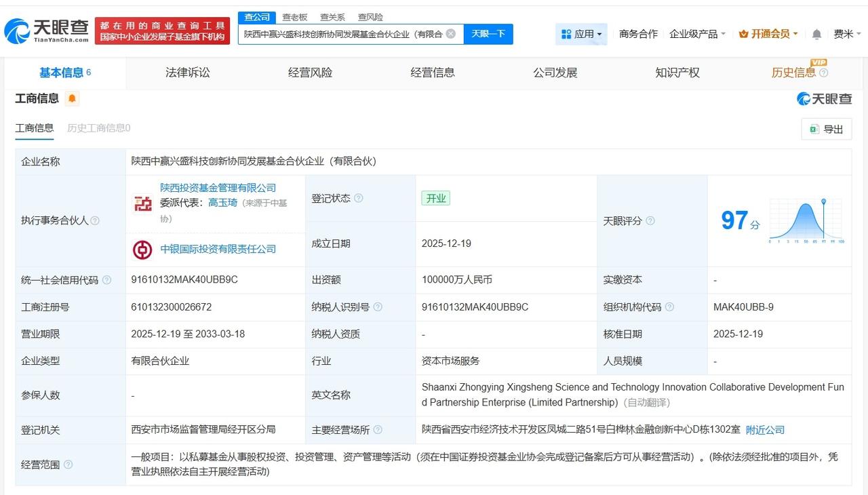Viewport: 868px width, 495px height.
Task: Click the question mark icon beside 天眼评分
Action: tap(650, 221)
